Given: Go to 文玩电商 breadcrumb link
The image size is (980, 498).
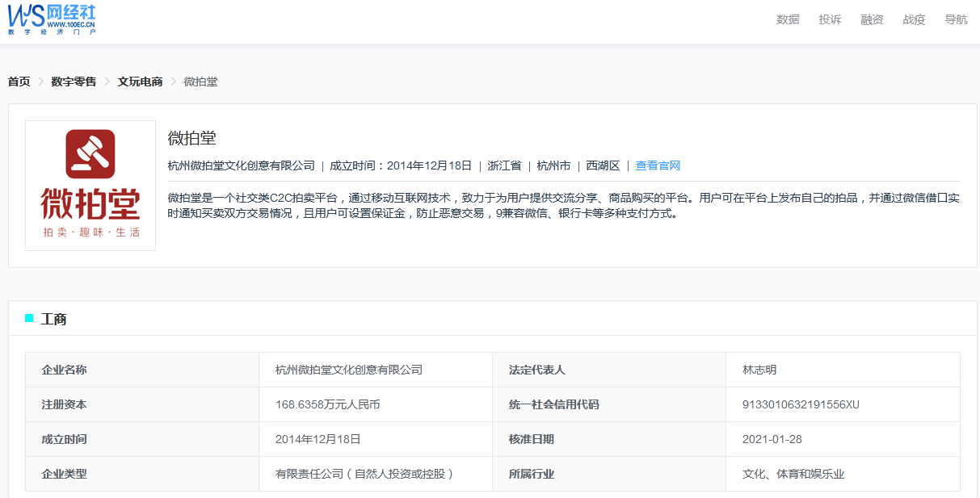Looking at the screenshot, I should pyautogui.click(x=140, y=82).
